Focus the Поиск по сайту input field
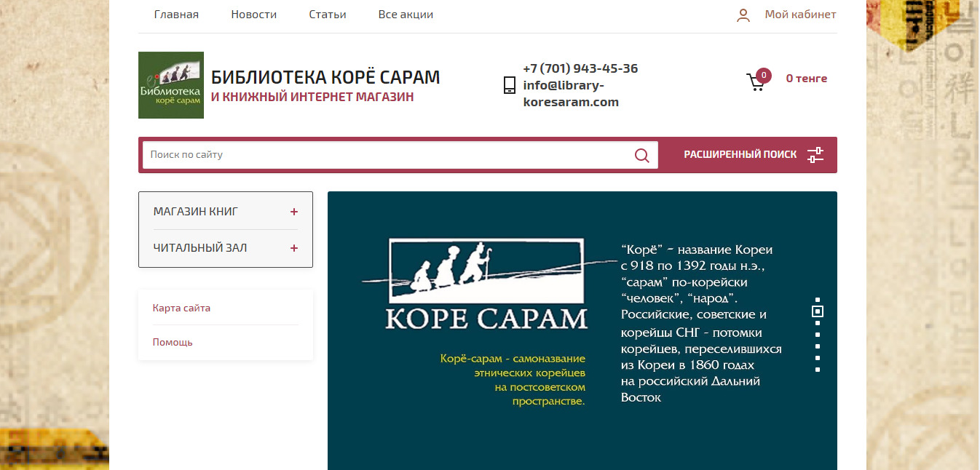The width and height of the screenshot is (980, 470). click(x=387, y=155)
